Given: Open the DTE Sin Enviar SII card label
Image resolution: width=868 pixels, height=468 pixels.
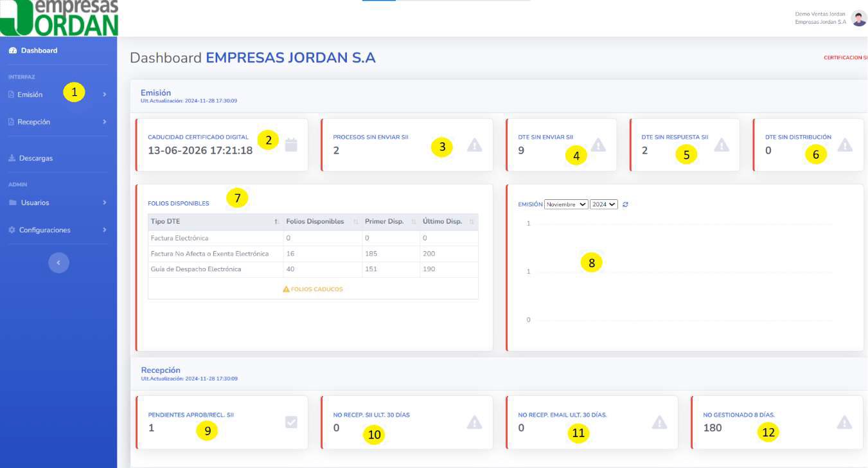Looking at the screenshot, I should click(545, 137).
